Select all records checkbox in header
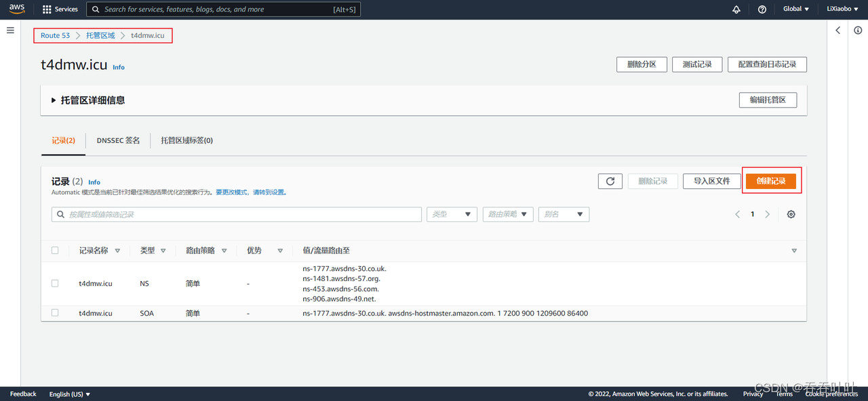This screenshot has height=401, width=868. tap(55, 251)
